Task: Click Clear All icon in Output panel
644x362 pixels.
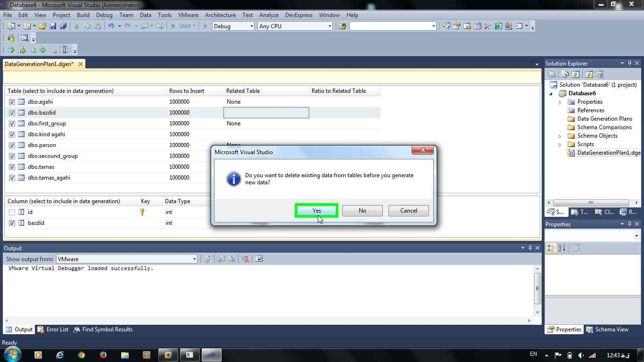Action: coord(245,259)
